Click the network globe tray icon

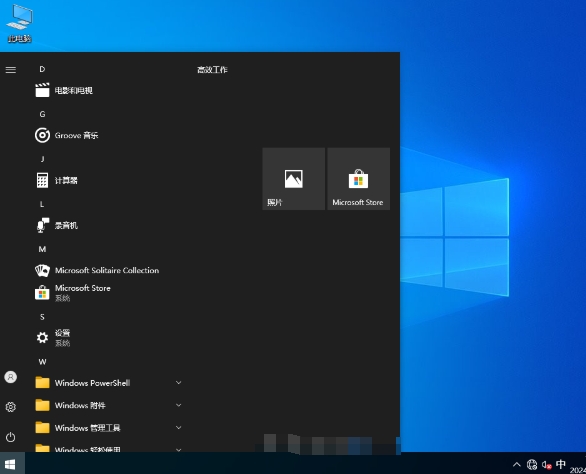click(532, 465)
